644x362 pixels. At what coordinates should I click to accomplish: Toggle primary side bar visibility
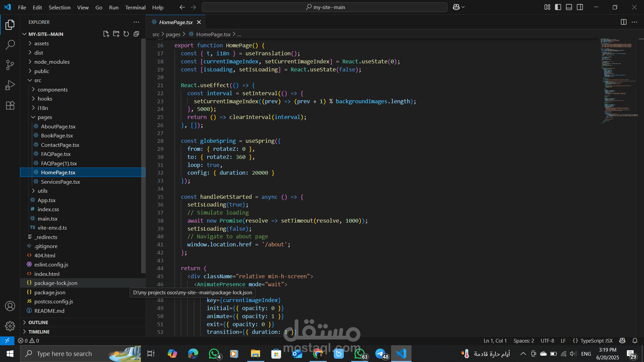pyautogui.click(x=558, y=7)
